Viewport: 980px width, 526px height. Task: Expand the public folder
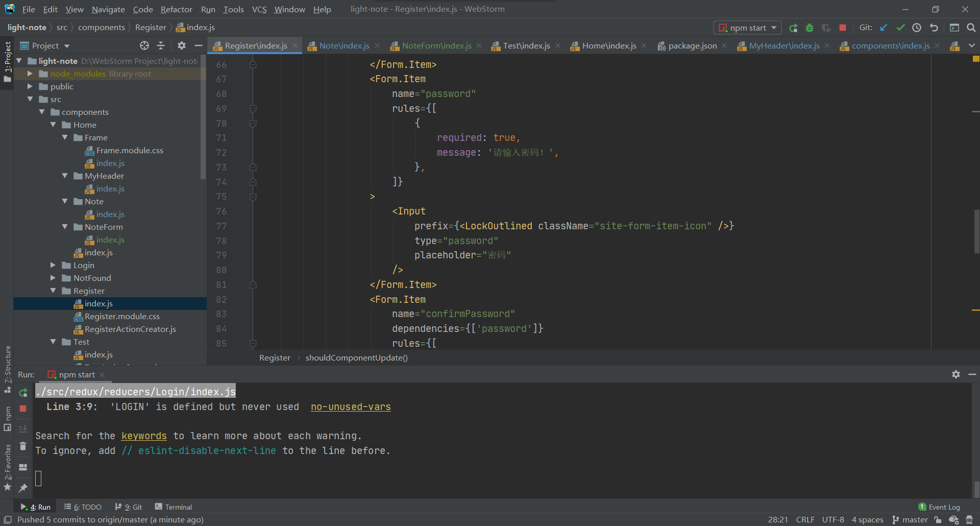[30, 86]
